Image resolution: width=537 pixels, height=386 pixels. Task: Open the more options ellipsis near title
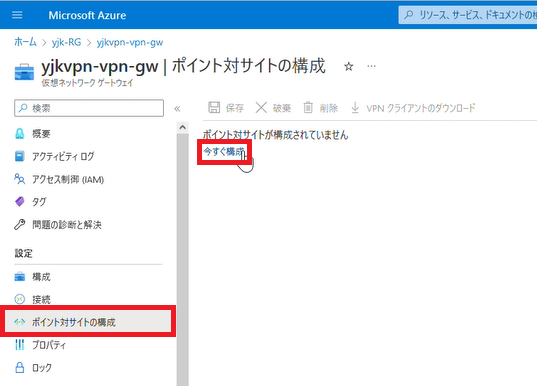tap(371, 66)
